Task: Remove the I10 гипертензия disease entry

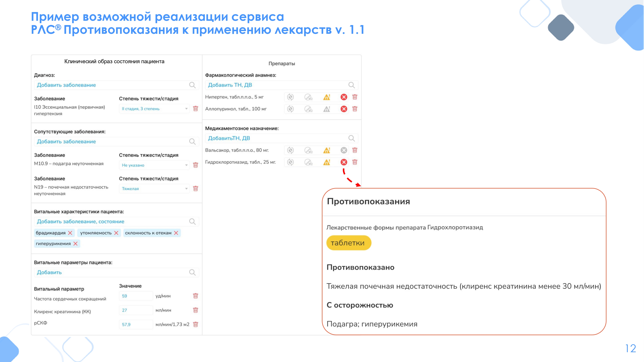Action: (195, 108)
